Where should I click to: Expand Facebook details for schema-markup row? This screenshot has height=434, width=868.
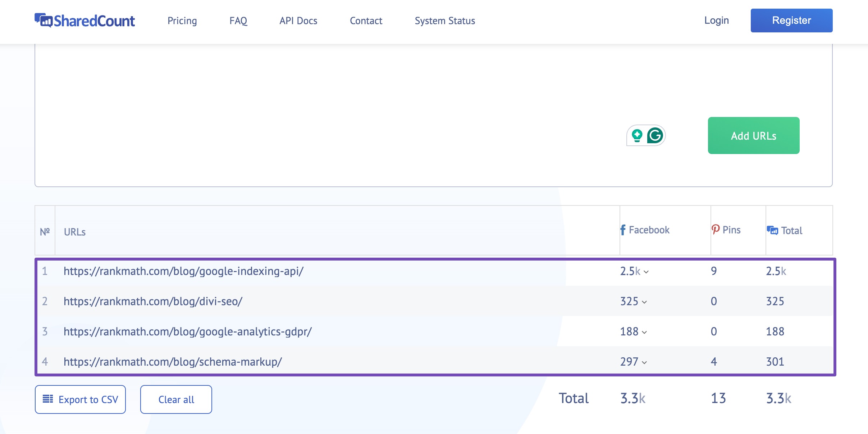click(x=644, y=363)
